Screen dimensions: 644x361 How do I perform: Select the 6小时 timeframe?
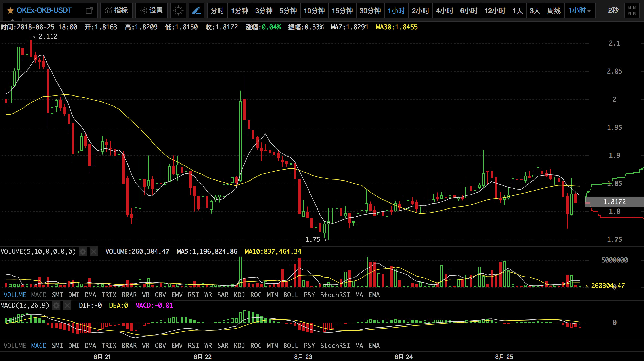click(x=469, y=10)
